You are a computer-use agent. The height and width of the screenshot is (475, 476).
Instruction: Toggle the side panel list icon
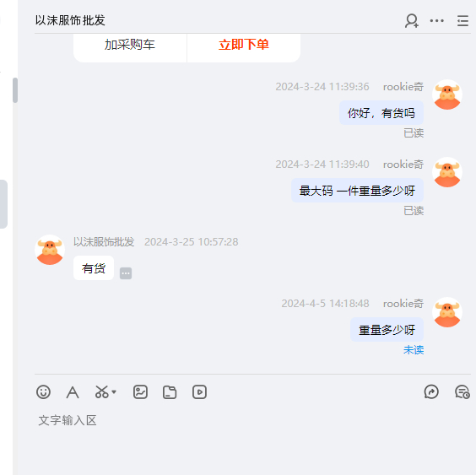point(462,21)
